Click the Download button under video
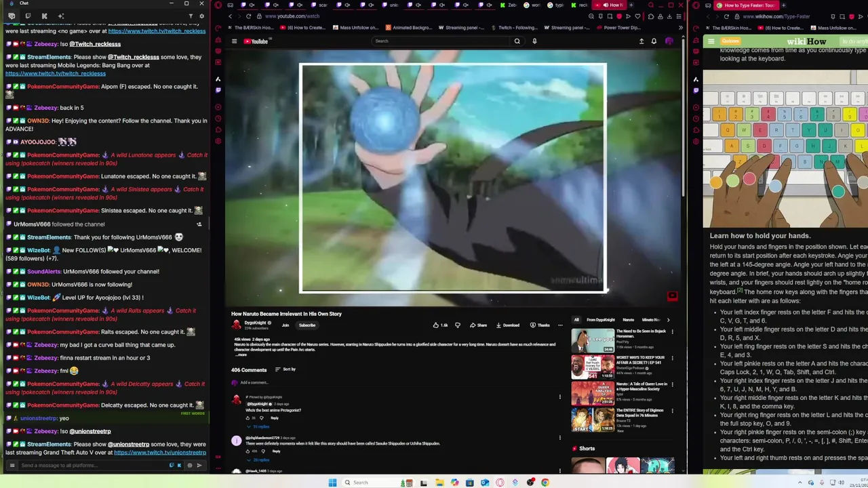The height and width of the screenshot is (488, 868). point(508,325)
